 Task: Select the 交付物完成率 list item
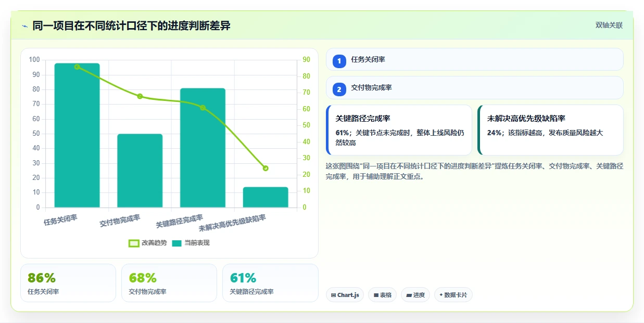point(474,88)
